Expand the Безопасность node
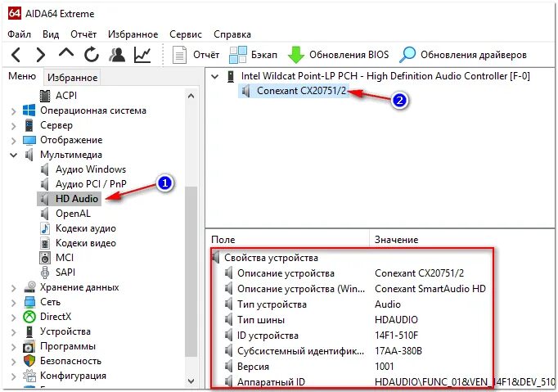The width and height of the screenshot is (558, 392). (x=14, y=362)
